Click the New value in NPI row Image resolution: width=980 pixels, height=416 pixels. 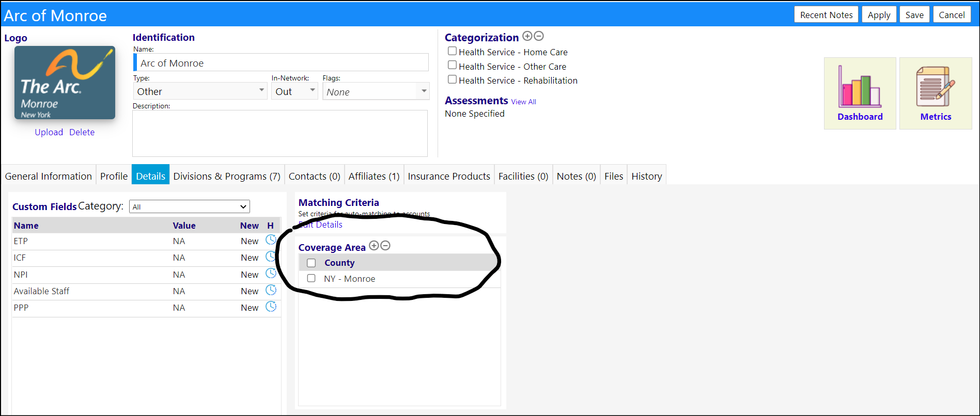pyautogui.click(x=250, y=275)
